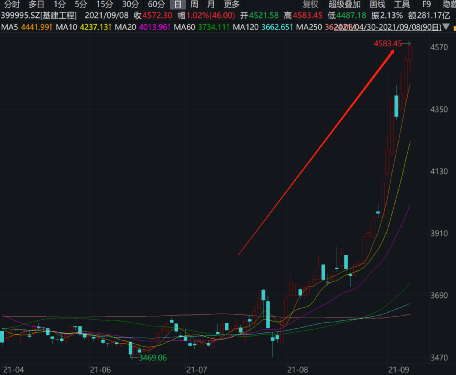The height and width of the screenshot is (375, 456).
Task: Switch to the monthly 月 chart
Action: coord(211,4)
